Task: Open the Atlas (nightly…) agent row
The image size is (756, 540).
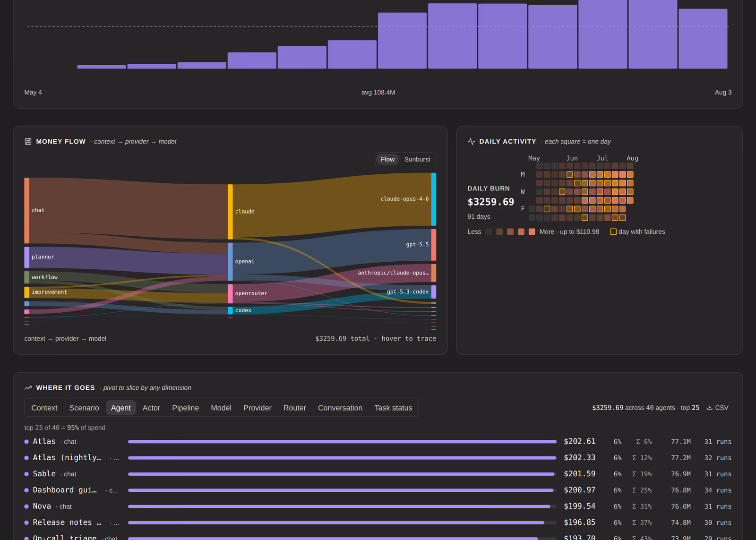Action: [378, 458]
